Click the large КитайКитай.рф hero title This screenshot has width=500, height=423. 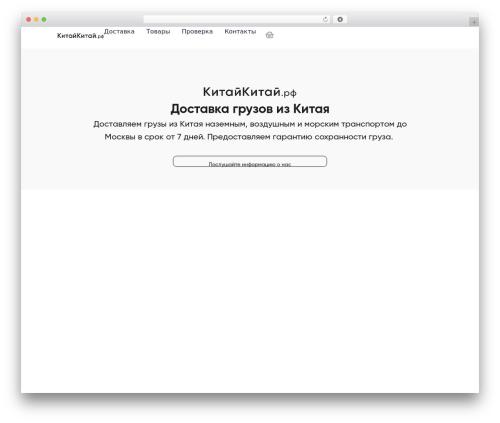click(250, 92)
